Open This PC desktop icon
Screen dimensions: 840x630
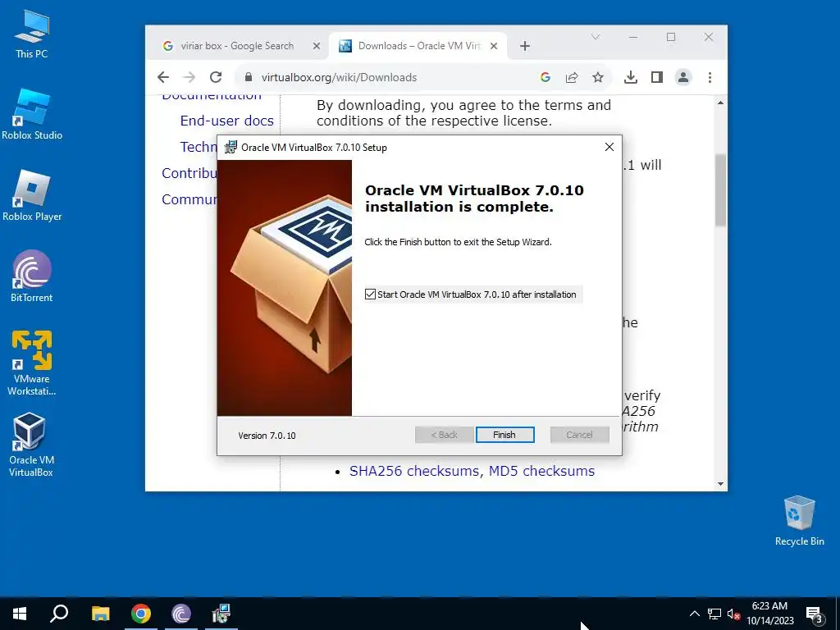tap(32, 34)
